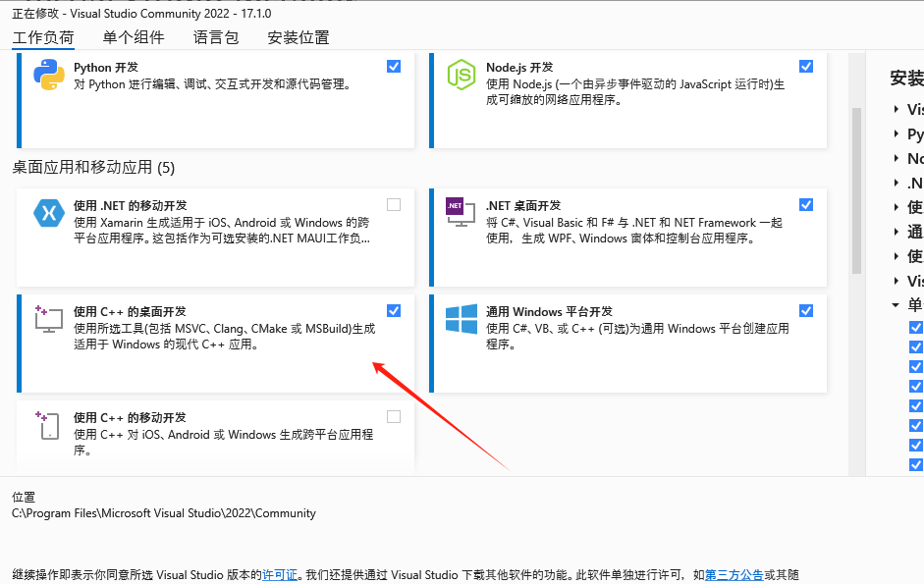Screen dimensions: 924x584
Task: Click the description mentioning MSVC、Clang、CMake
Action: 225,337
